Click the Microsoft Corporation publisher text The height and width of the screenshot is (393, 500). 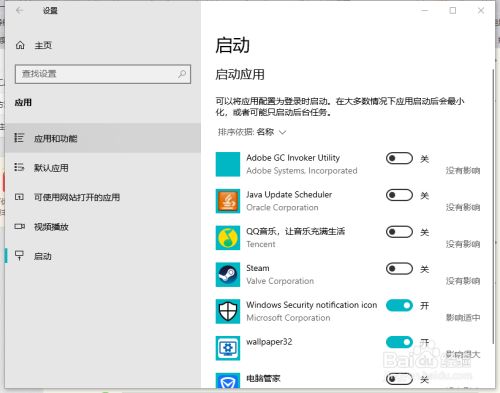tap(288, 318)
